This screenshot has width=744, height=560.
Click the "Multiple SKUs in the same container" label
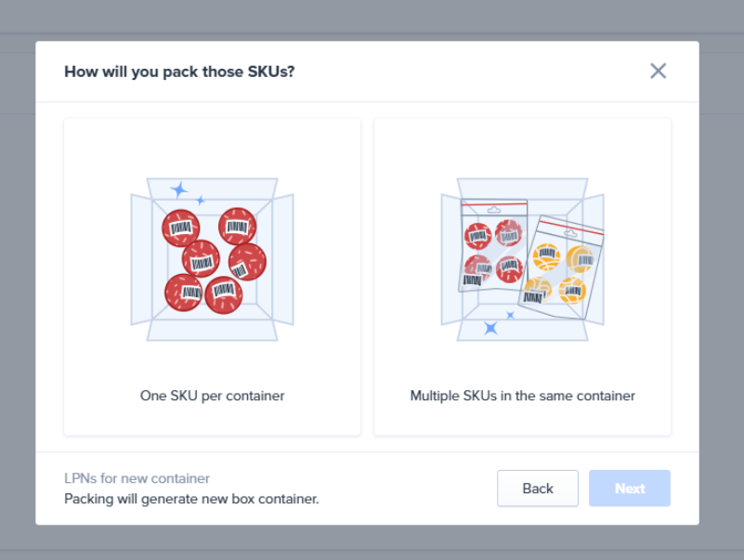coord(522,396)
